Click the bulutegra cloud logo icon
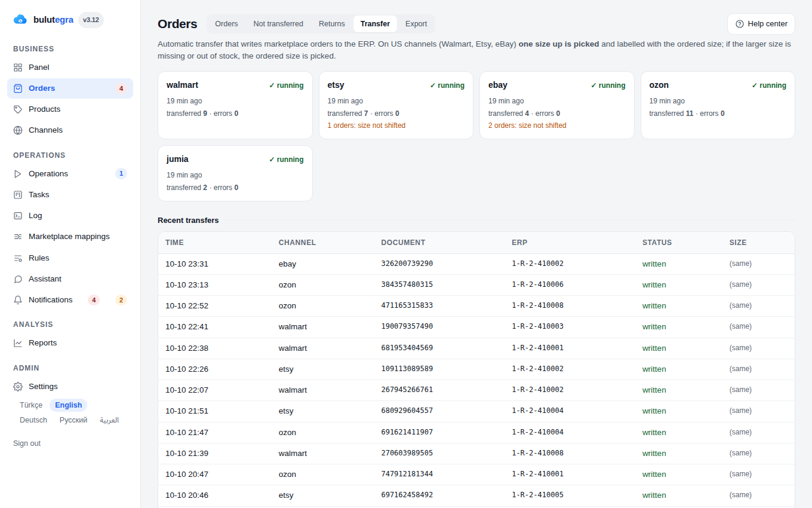The height and width of the screenshot is (508, 812). pyautogui.click(x=20, y=20)
